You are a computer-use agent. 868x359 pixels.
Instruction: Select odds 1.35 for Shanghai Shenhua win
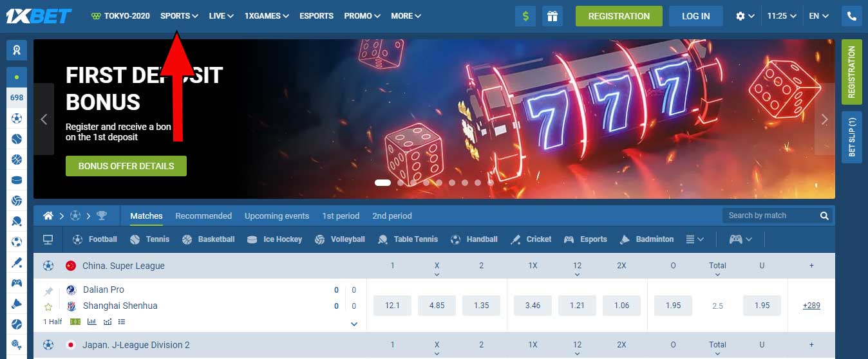tap(482, 306)
